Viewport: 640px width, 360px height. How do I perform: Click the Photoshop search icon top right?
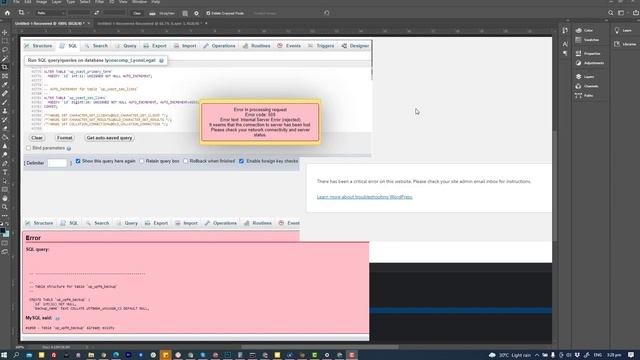click(x=611, y=13)
